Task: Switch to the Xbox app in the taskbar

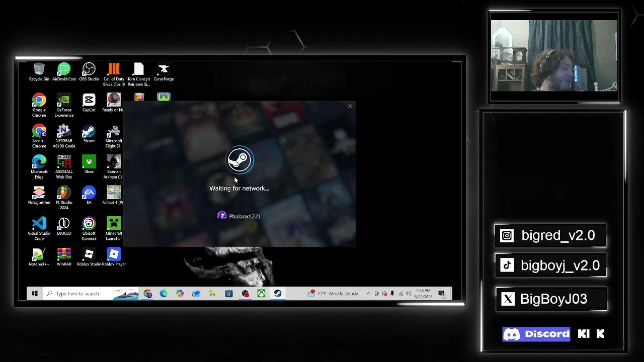Action: pos(261,294)
